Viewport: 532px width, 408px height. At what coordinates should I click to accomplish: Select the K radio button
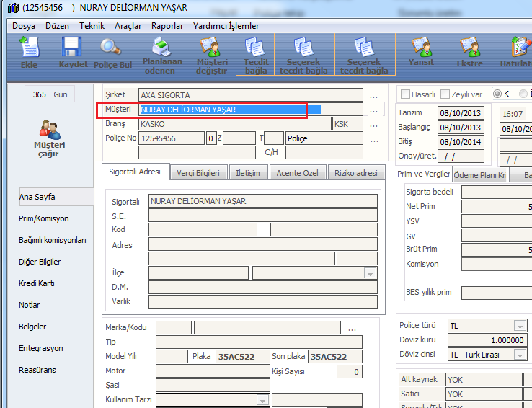(x=498, y=94)
